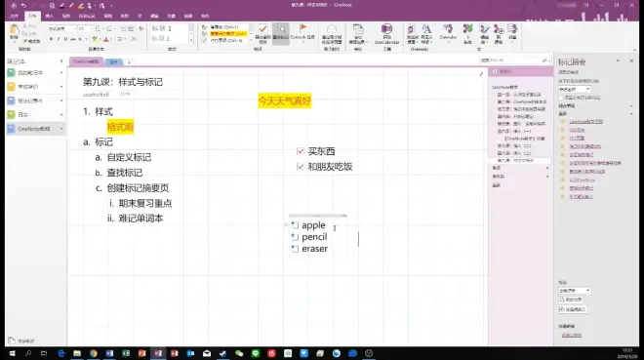Open the OneCalendar ribbon button

pos(386,34)
